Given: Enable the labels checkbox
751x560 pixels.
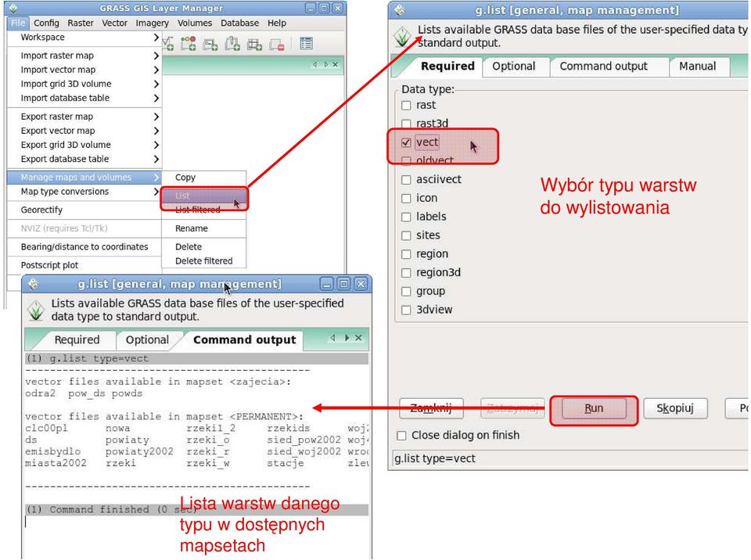Looking at the screenshot, I should 406,217.
